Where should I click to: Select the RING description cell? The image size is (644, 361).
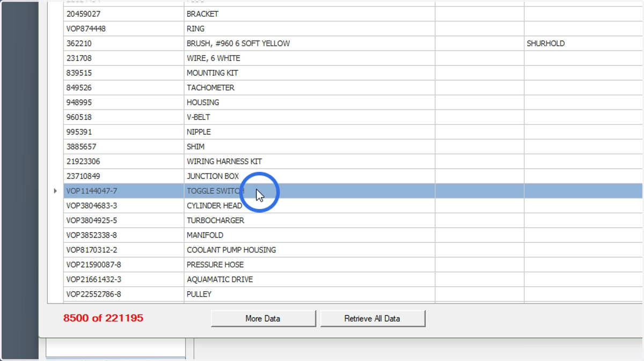[x=309, y=28]
